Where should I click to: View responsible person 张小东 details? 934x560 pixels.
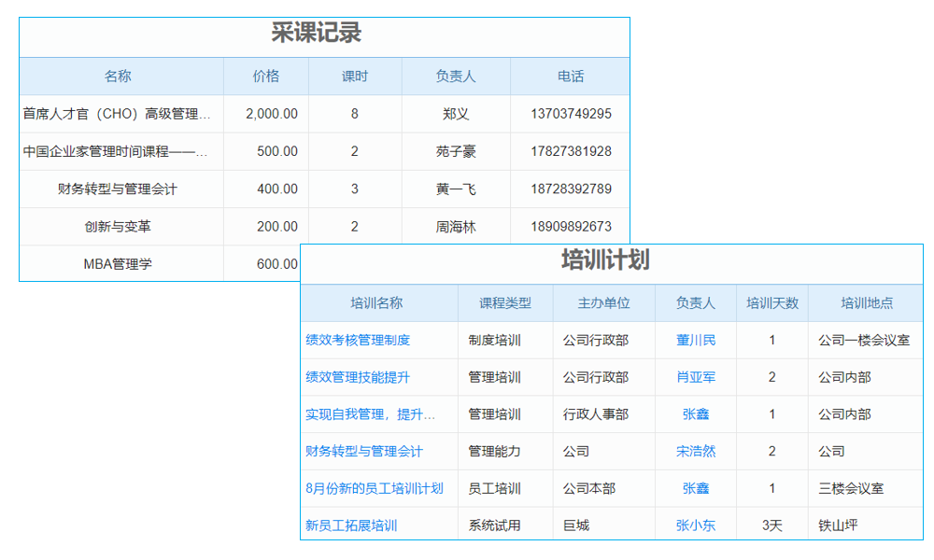pos(695,525)
